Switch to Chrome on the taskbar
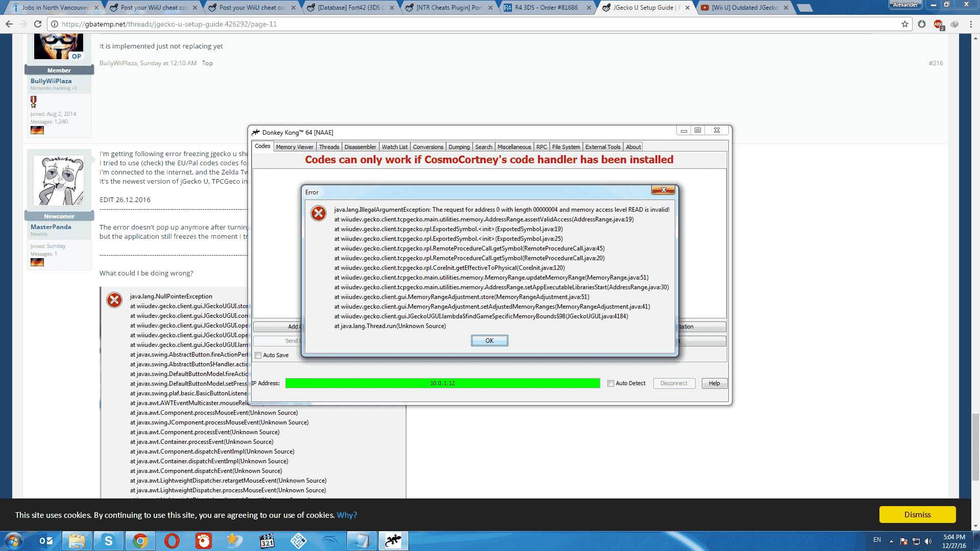 click(140, 541)
